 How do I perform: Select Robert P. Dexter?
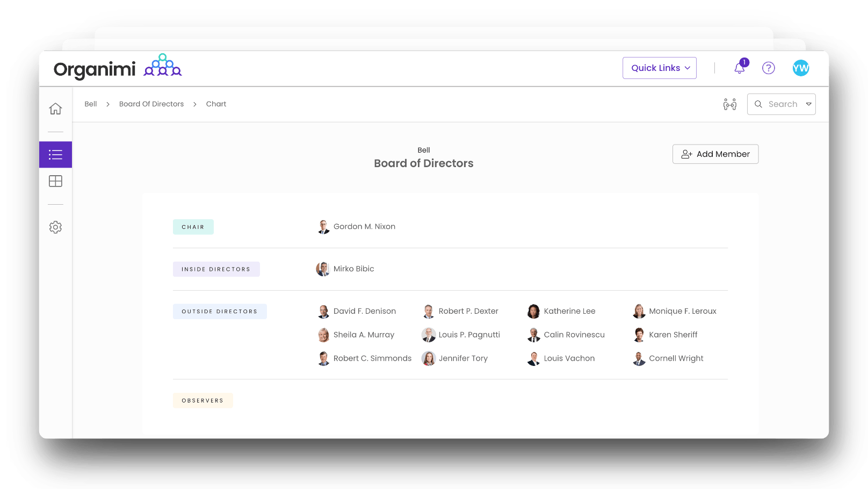pyautogui.click(x=468, y=311)
